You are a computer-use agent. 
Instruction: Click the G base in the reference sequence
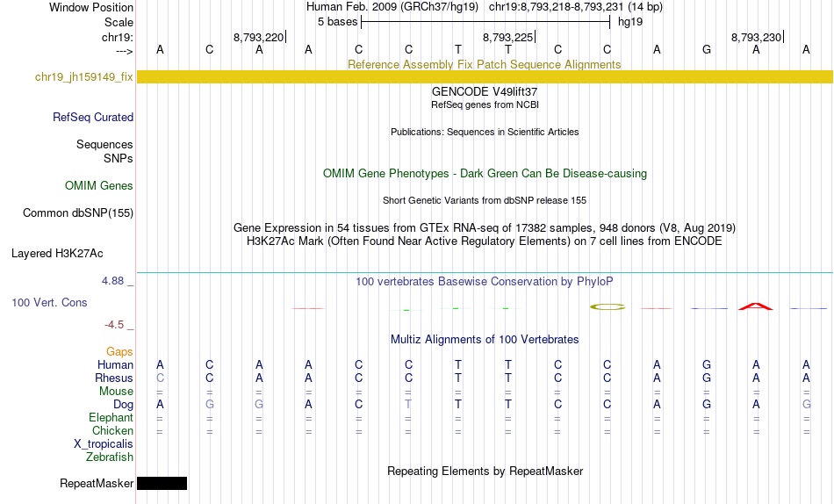coord(707,49)
